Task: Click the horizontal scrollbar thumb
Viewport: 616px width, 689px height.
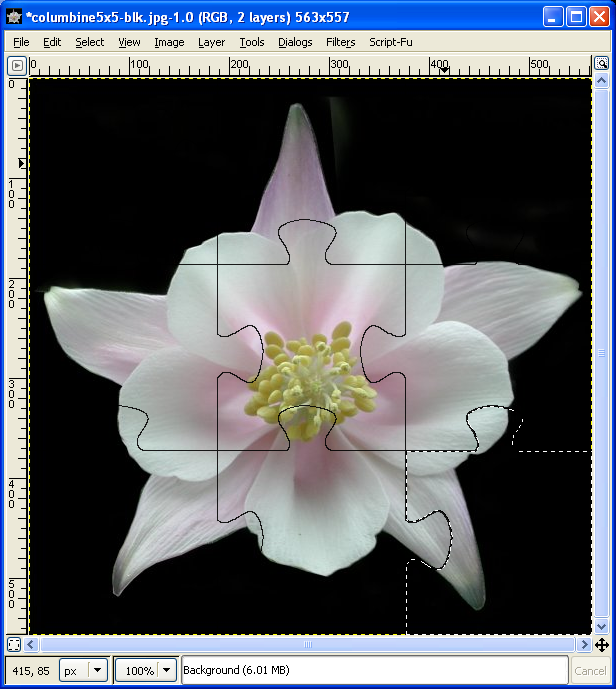Action: (308, 645)
